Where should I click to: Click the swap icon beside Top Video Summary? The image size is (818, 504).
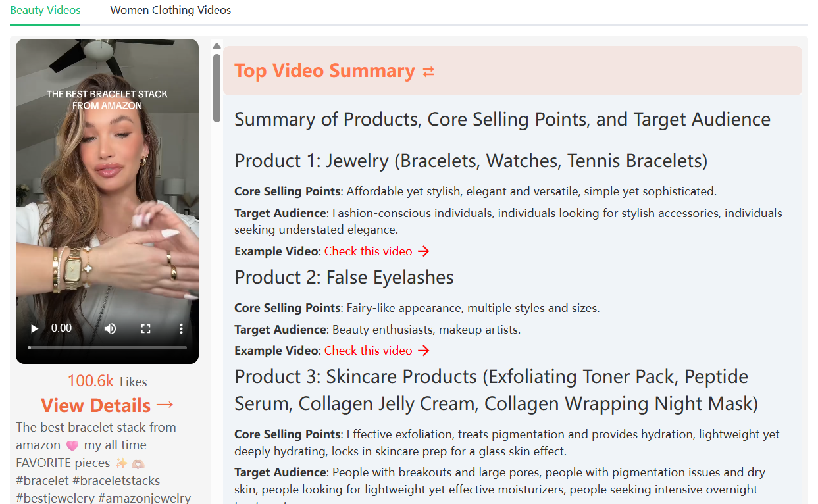click(428, 72)
